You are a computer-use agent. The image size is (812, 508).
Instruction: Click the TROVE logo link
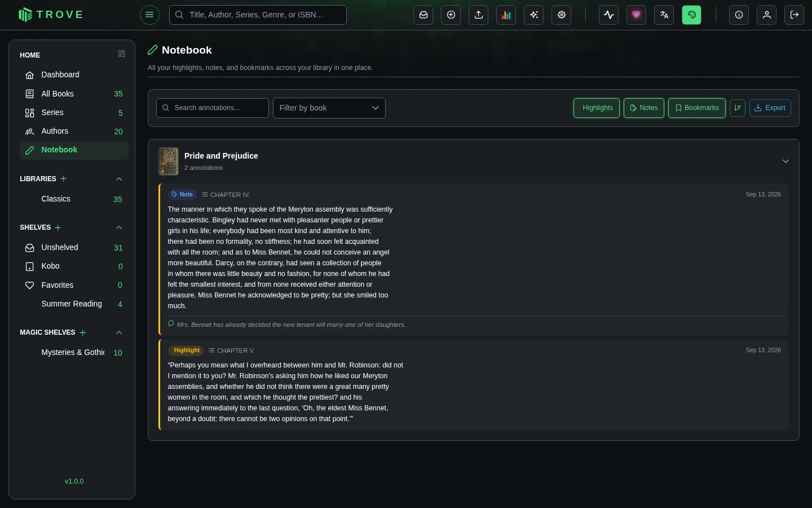51,15
